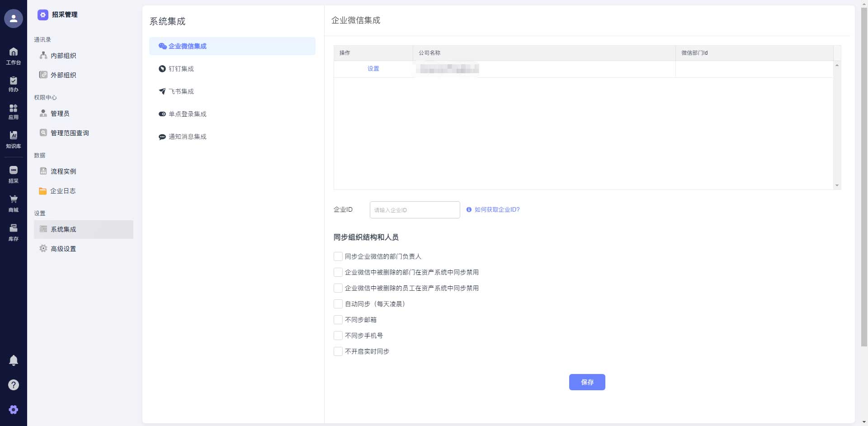Switch to 钉钉集成 integration
The height and width of the screenshot is (426, 868).
pyautogui.click(x=181, y=69)
